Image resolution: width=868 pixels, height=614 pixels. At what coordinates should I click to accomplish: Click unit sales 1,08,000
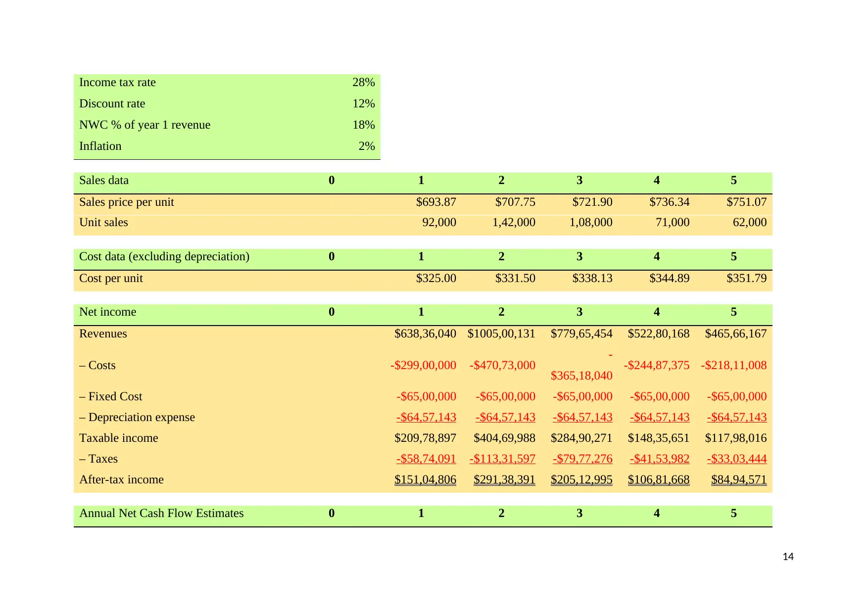click(591, 222)
